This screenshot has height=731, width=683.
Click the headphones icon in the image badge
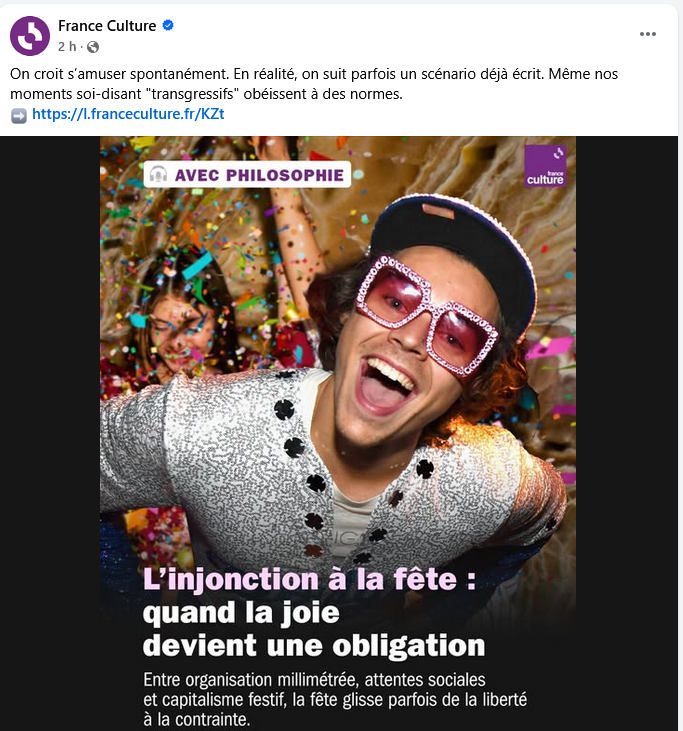pyautogui.click(x=158, y=175)
